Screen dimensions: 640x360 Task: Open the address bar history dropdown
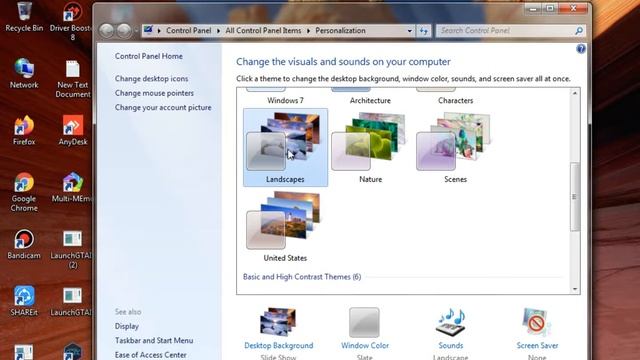pos(409,31)
